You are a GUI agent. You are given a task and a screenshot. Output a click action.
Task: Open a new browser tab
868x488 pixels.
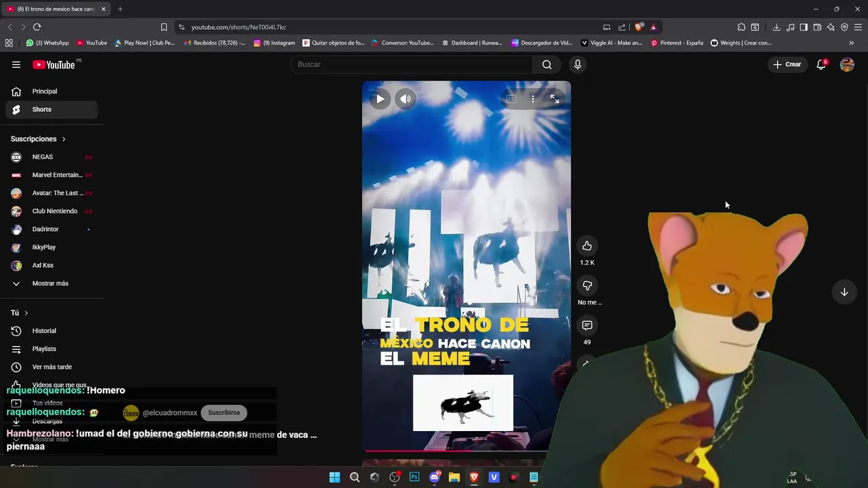pyautogui.click(x=120, y=9)
